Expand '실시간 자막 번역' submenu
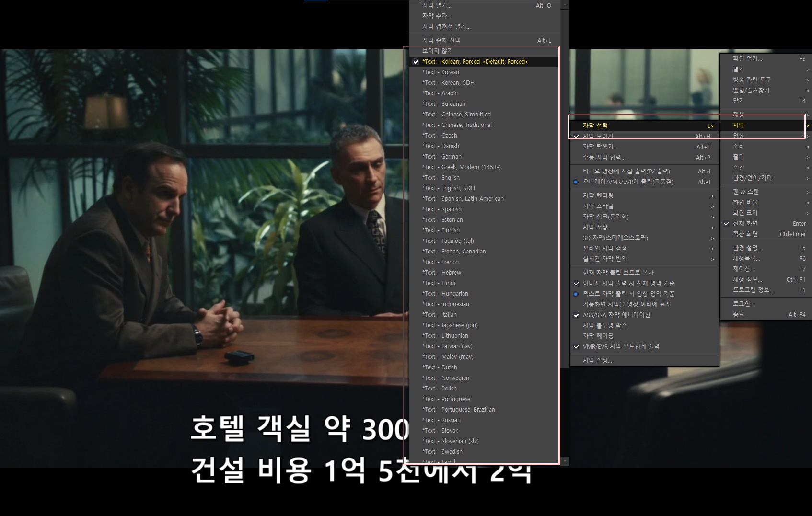Viewport: 812px width, 516px height. 644,259
